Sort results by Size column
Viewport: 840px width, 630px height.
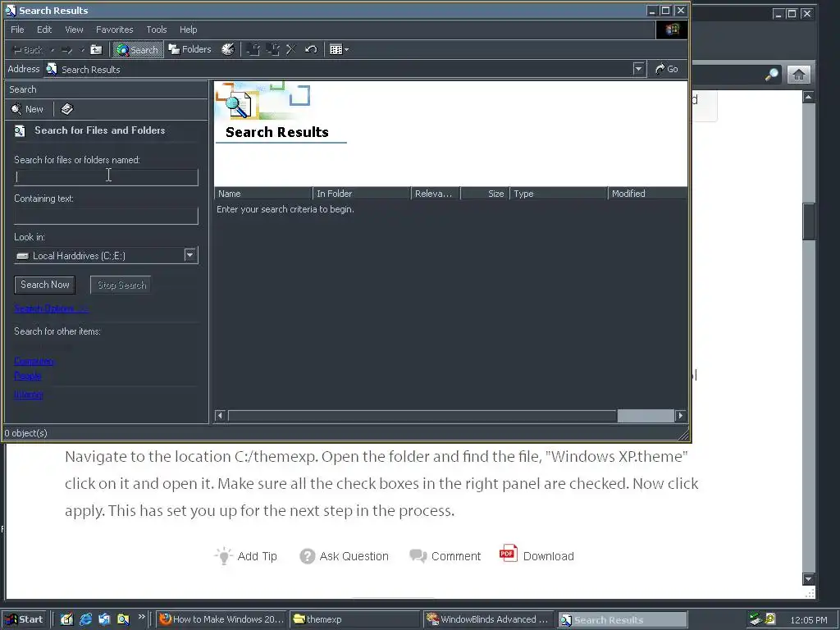(x=485, y=194)
